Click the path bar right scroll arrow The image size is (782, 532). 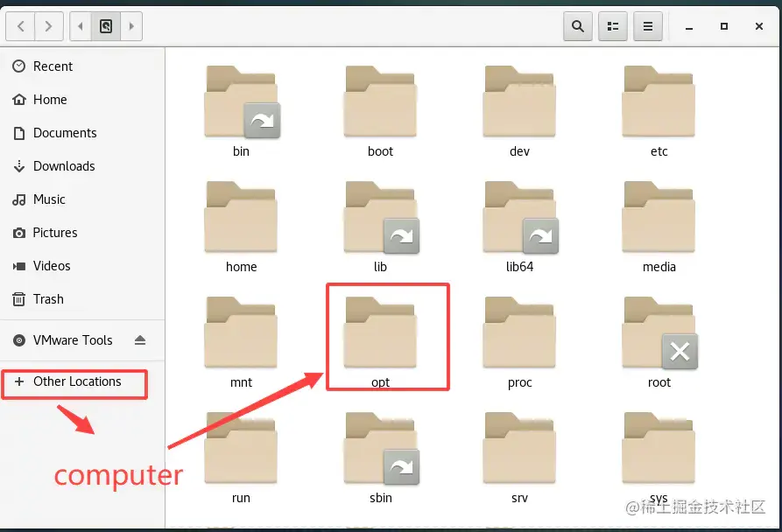pyautogui.click(x=131, y=26)
